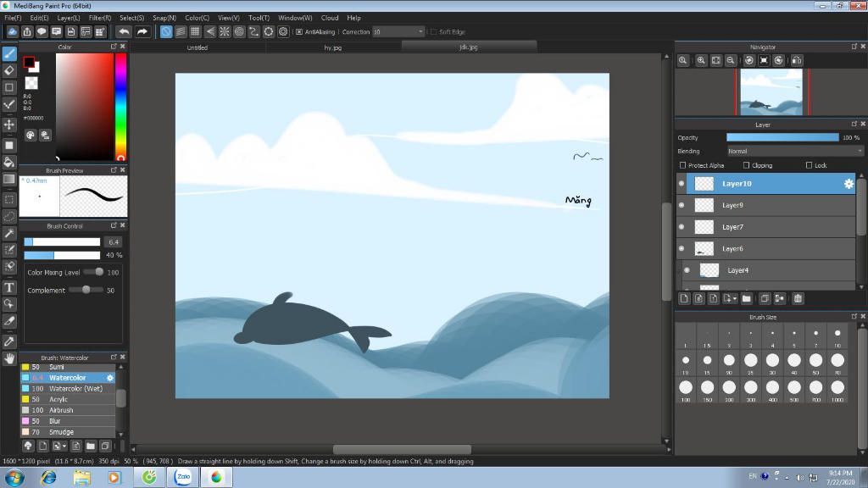Screen dimensions: 868x488
Task: Select the Eraser tool in the left toolbar
Action: [9, 71]
